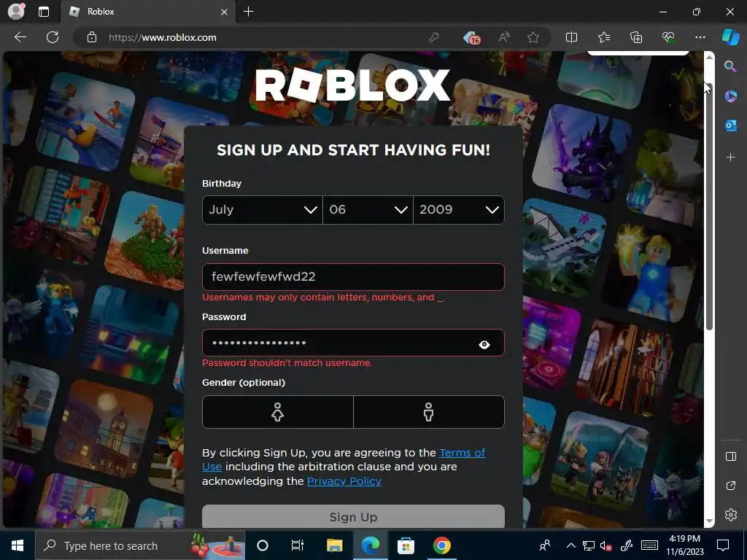Click the address bar URL
Image resolution: width=747 pixels, height=560 pixels.
[163, 38]
